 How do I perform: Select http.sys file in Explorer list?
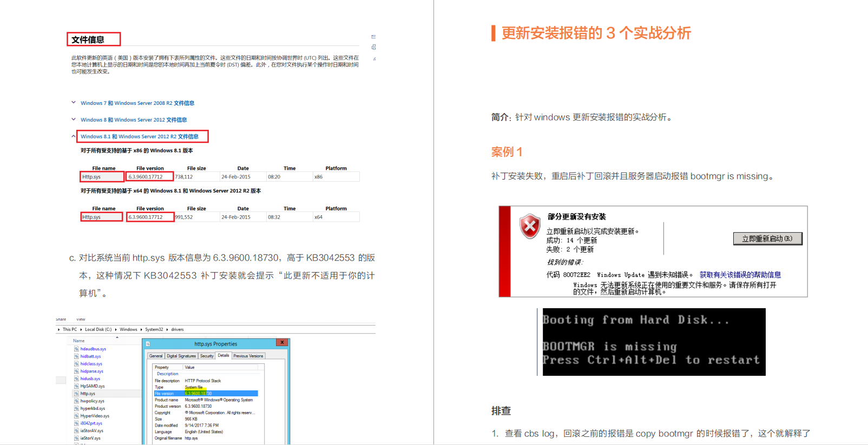(x=88, y=394)
